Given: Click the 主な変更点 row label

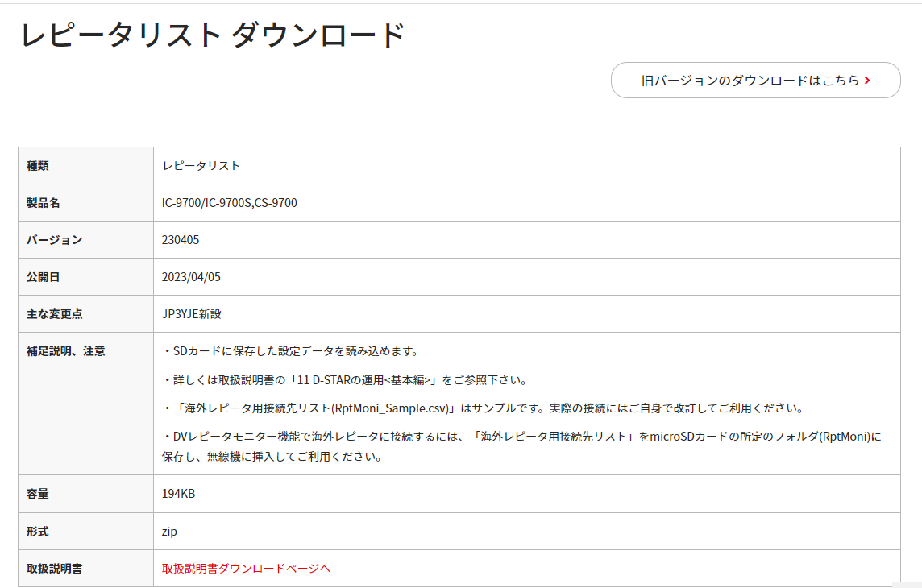Looking at the screenshot, I should point(54,314).
